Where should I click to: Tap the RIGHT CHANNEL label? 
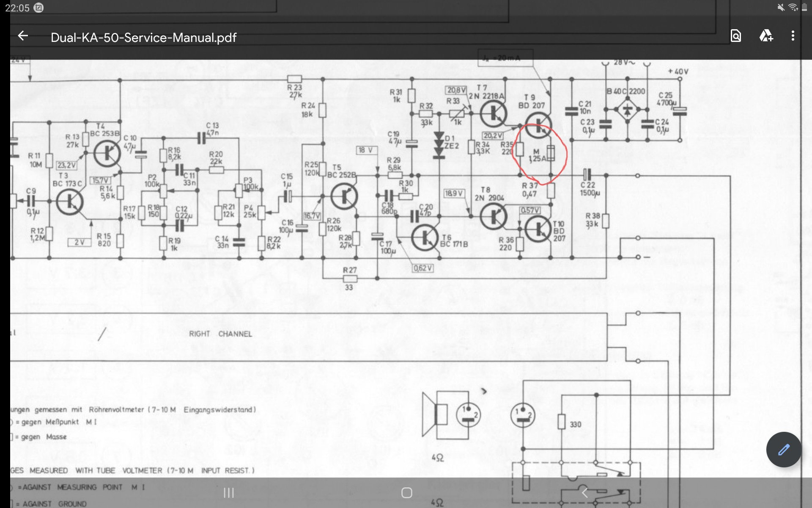[x=220, y=334]
